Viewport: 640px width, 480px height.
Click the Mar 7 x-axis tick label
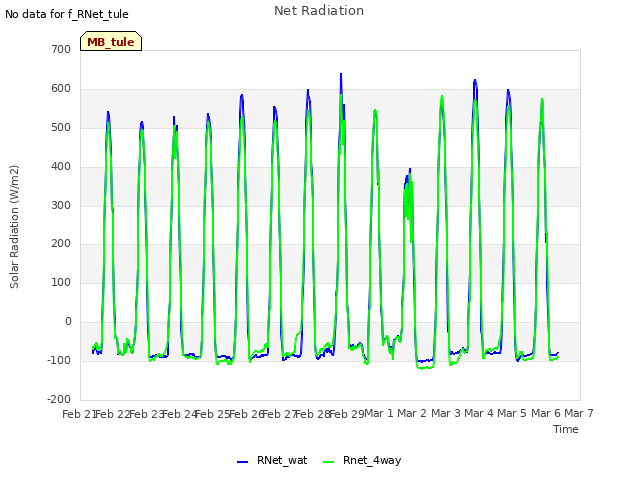click(579, 413)
